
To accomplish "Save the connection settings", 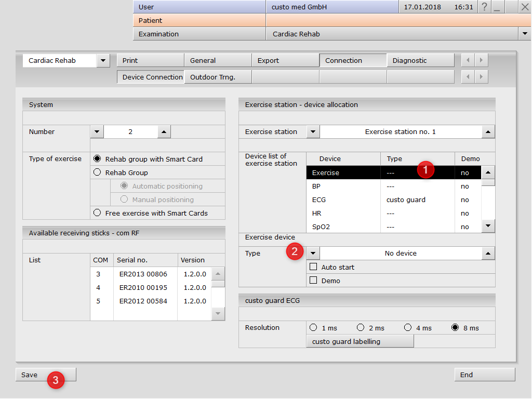I will pyautogui.click(x=46, y=375).
